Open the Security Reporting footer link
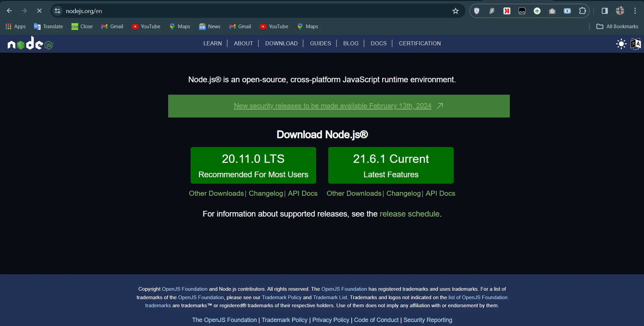 tap(428, 320)
